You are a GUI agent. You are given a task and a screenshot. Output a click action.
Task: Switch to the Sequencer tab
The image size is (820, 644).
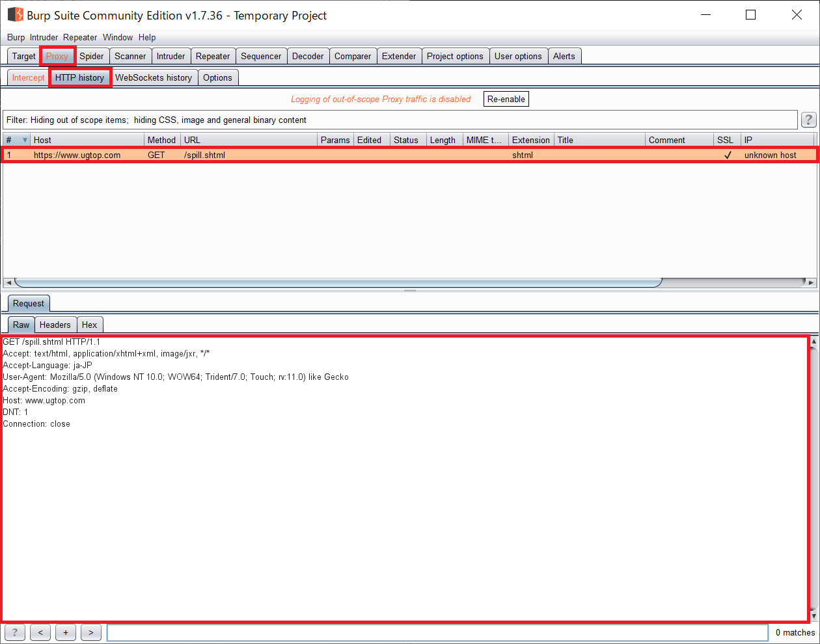[261, 56]
